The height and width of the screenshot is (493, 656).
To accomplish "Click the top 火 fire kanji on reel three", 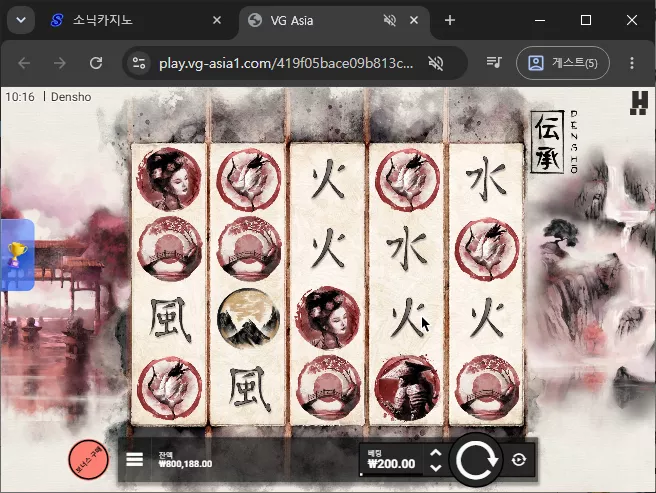I will click(x=329, y=179).
